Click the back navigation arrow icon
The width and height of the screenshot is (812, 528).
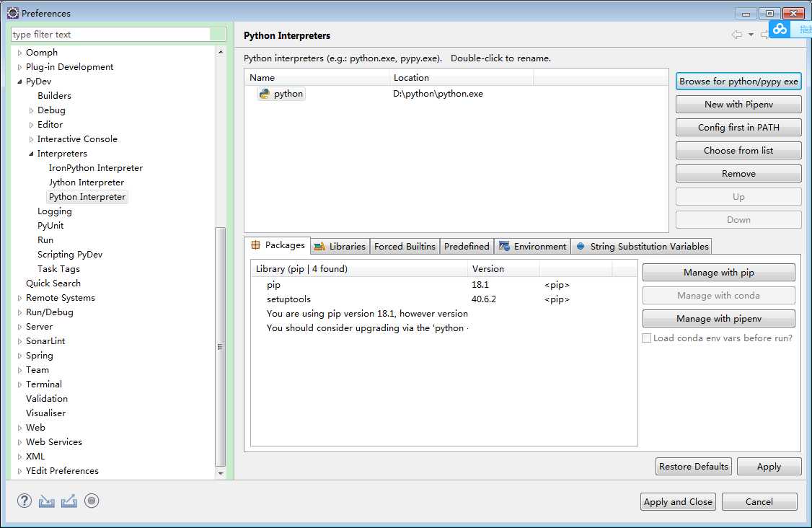[736, 35]
